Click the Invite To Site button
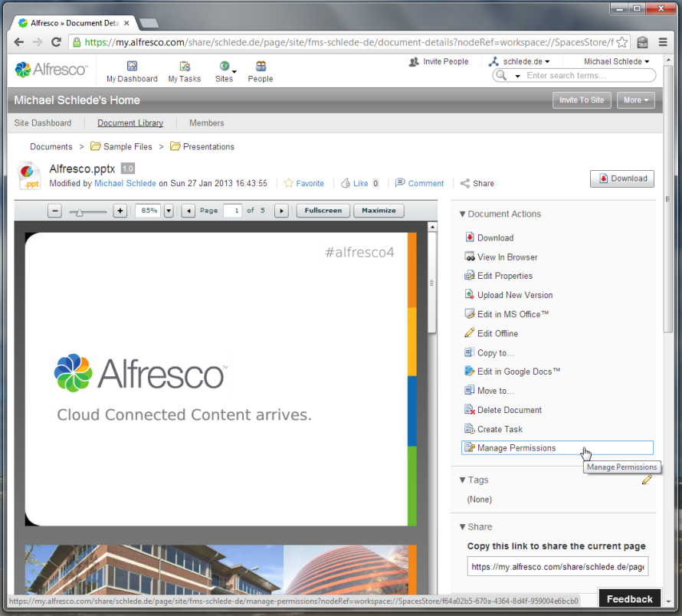The image size is (682, 616). click(x=582, y=100)
